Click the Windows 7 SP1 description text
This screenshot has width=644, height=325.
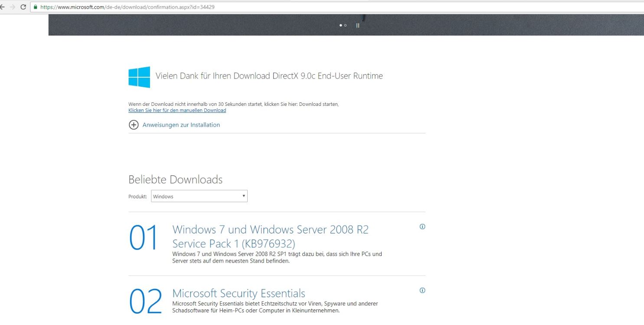coord(277,257)
